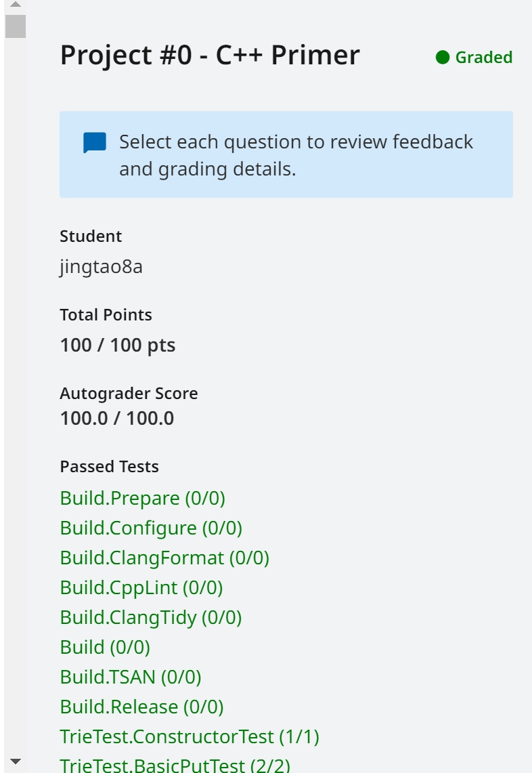Open the Build.Prepare (0/0) test
This screenshot has width=532, height=773.
(142, 498)
